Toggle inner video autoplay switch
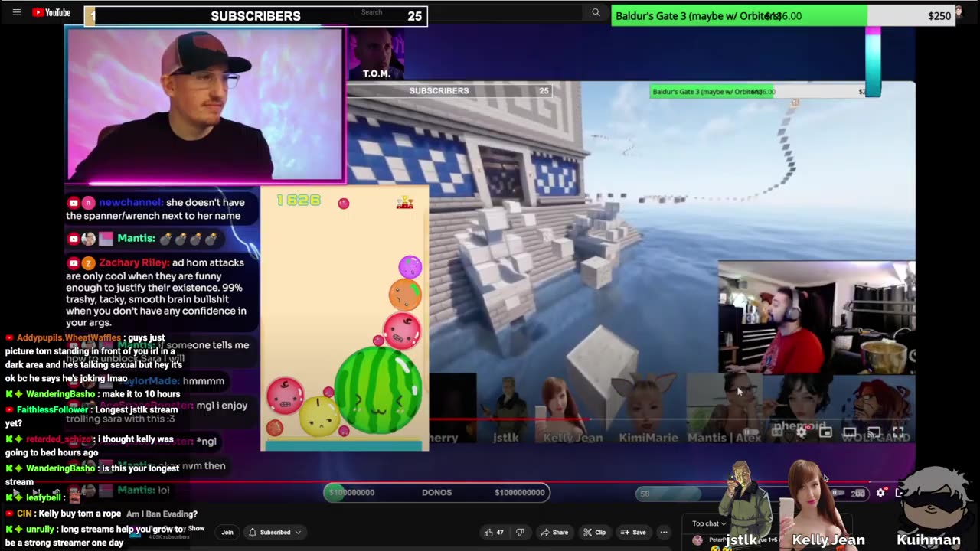The image size is (980, 551). click(753, 432)
